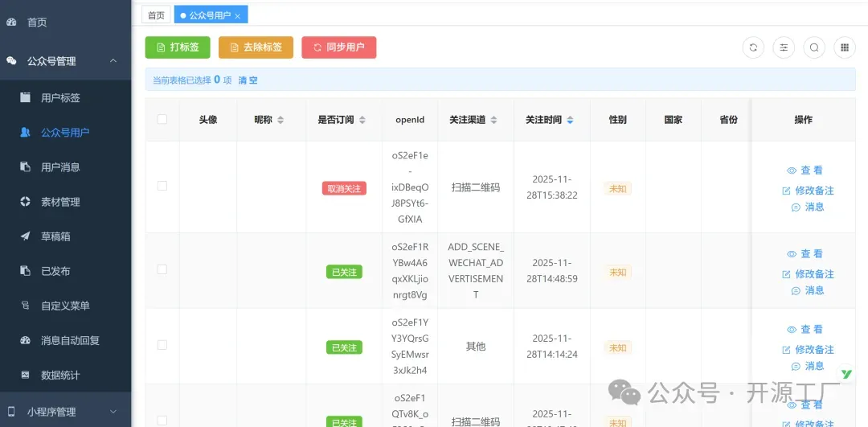This screenshot has width=868, height=427.
Task: Click the tag icon beside 用户标签
Action: (x=25, y=97)
